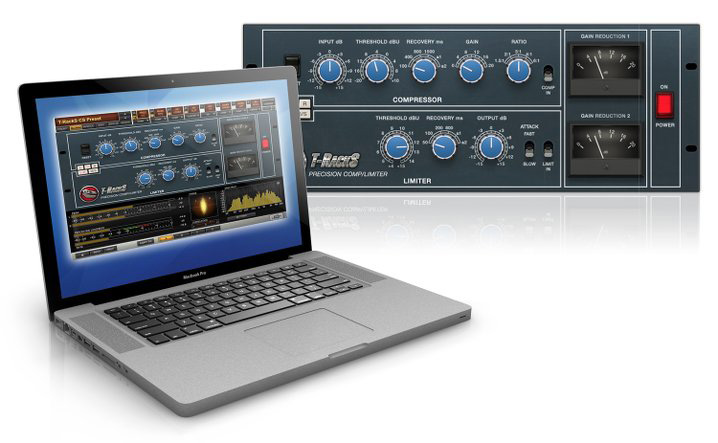The height and width of the screenshot is (443, 718).
Task: Switch off the red POWER button on large panel
Action: pyautogui.click(x=664, y=105)
